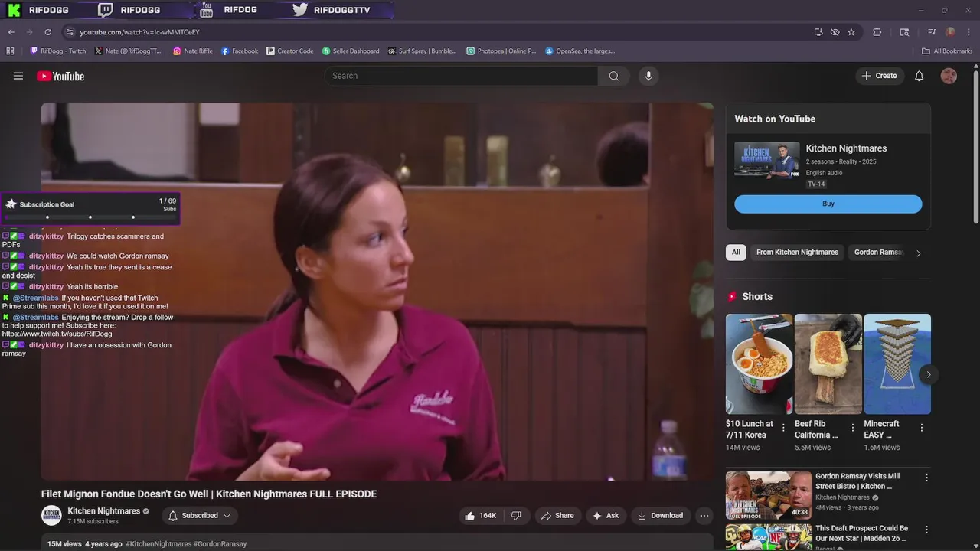Open options for Beef Rib short
980x551 pixels.
[852, 428]
